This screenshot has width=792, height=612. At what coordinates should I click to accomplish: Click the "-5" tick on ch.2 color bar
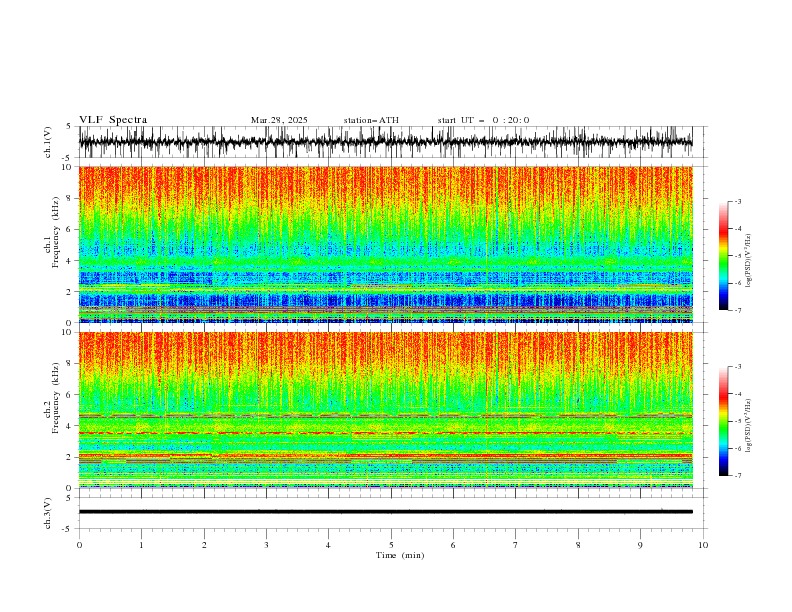(x=738, y=421)
